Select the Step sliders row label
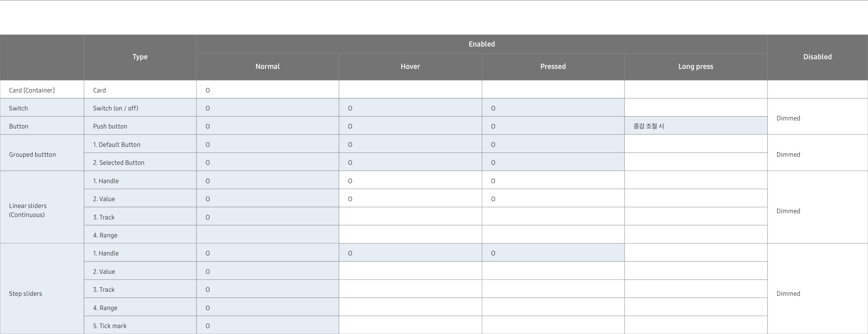The image size is (868, 334). pyautogui.click(x=26, y=294)
